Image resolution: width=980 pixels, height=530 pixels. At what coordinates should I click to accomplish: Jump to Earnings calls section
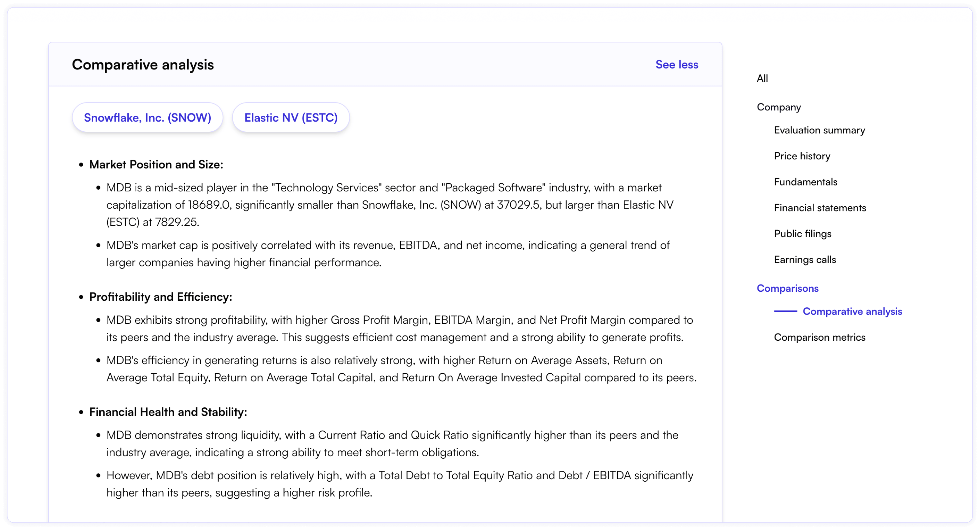tap(805, 260)
